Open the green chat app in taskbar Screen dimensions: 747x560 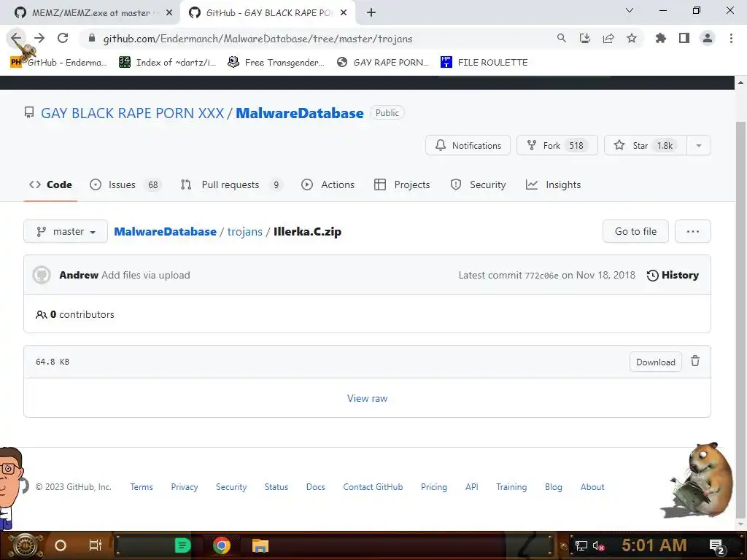182,545
